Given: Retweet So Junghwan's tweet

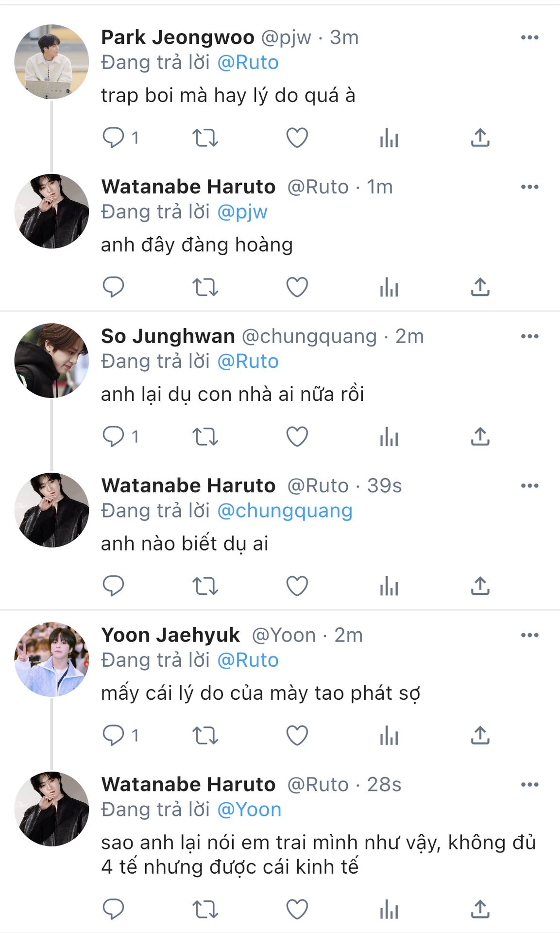Looking at the screenshot, I should [205, 436].
